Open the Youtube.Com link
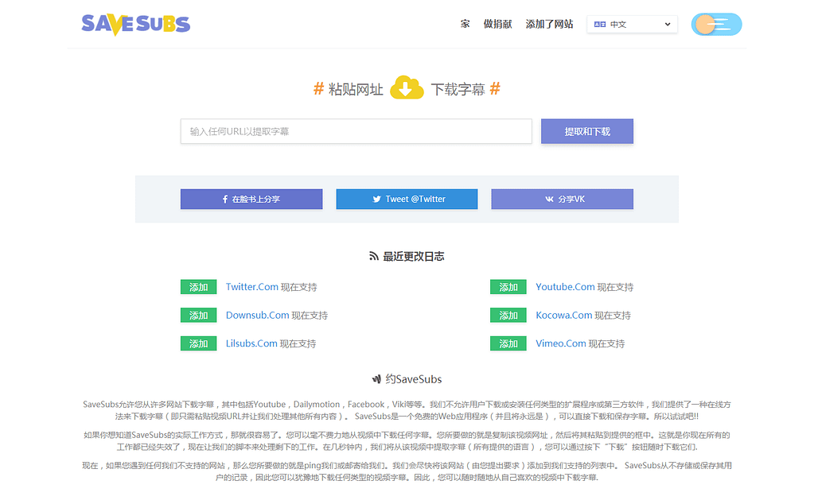 565,287
